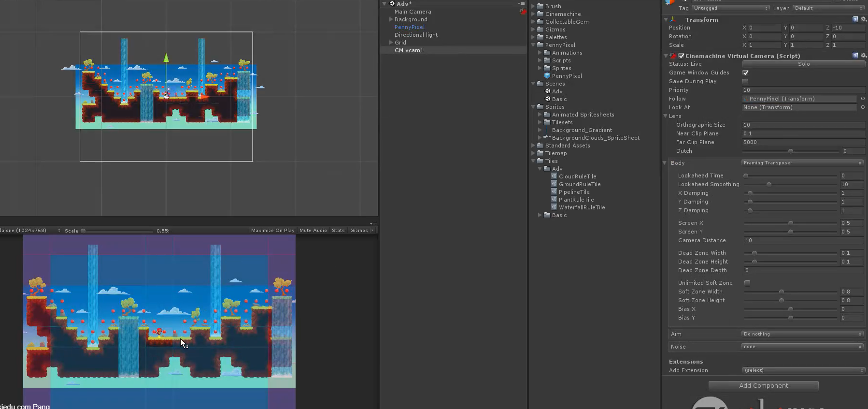Select Main Camera in Hierarchy
The height and width of the screenshot is (409, 868).
(413, 12)
